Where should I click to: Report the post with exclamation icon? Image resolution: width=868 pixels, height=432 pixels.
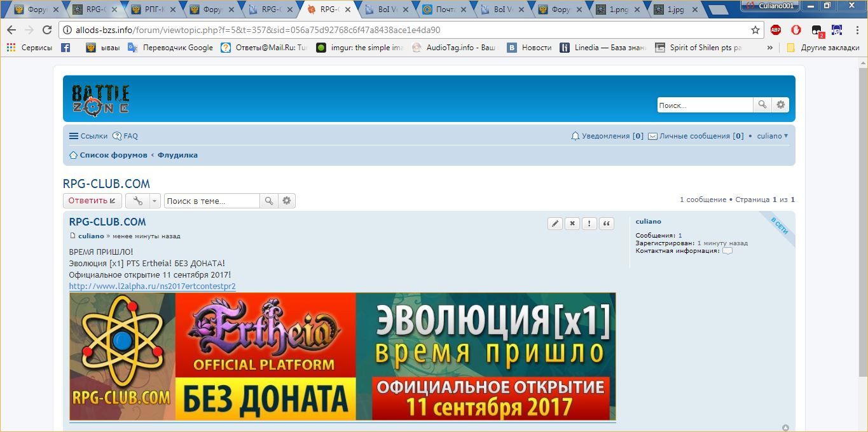point(589,224)
